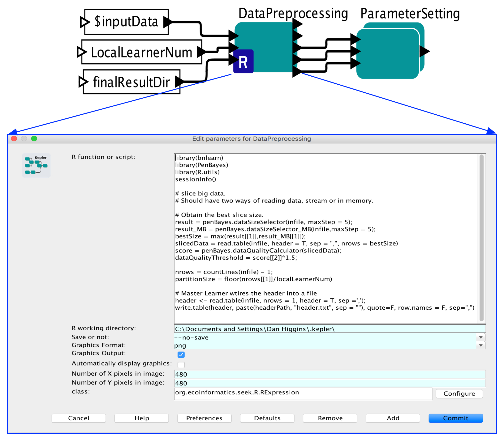
Task: Click the R script vertical scrollbar
Action: click(481, 238)
